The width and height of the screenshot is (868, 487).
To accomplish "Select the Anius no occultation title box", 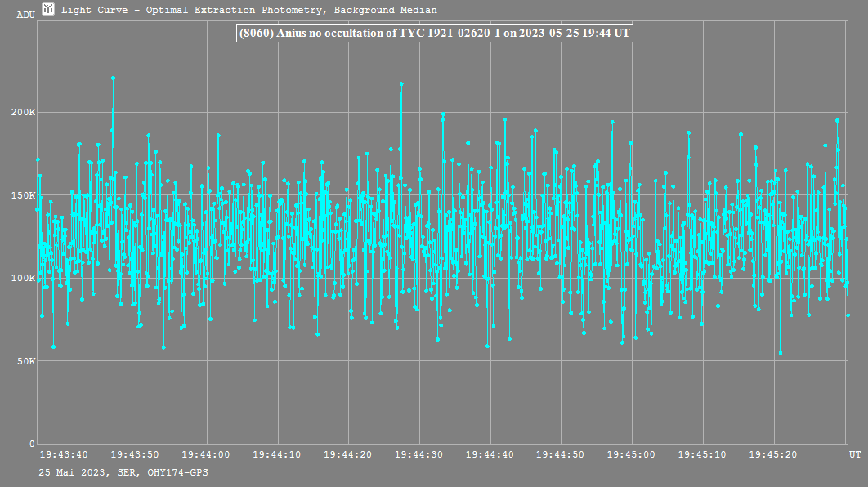I will tap(433, 34).
